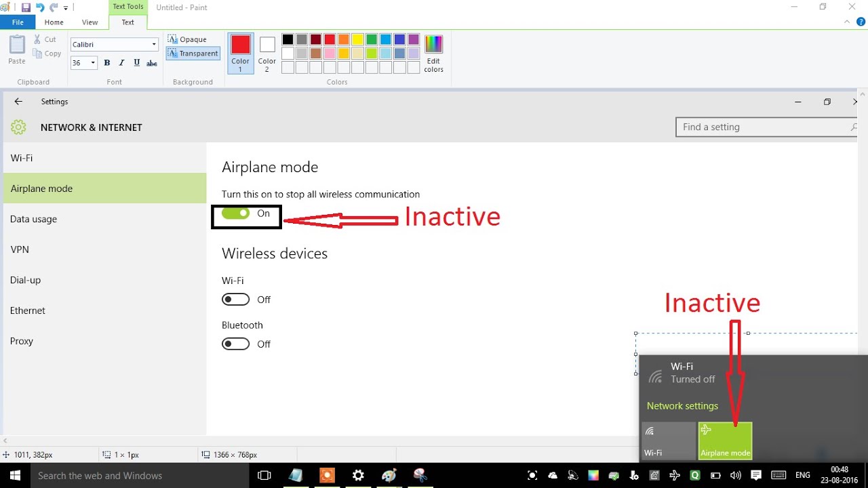The image size is (868, 488).
Task: Pick the green color swatch
Action: click(372, 39)
